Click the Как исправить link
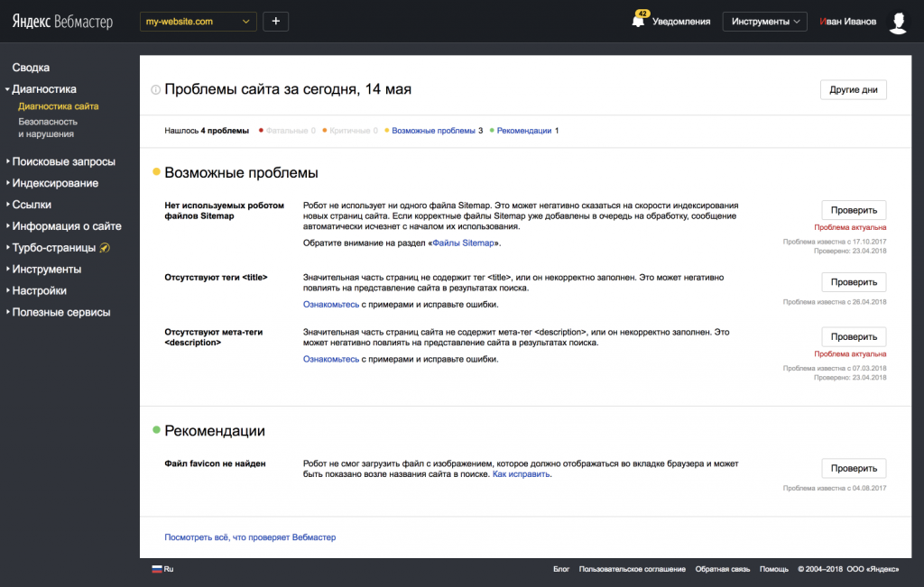 pos(521,473)
